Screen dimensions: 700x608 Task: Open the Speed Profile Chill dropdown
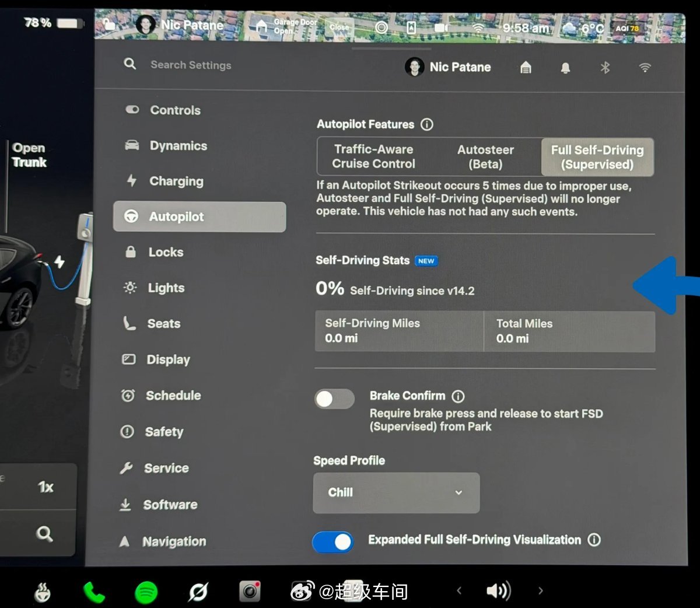click(x=396, y=492)
